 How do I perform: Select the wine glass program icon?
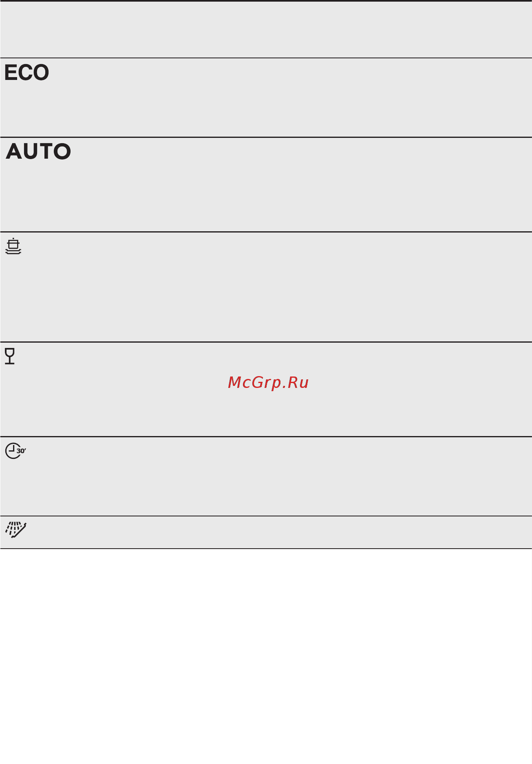(10, 356)
